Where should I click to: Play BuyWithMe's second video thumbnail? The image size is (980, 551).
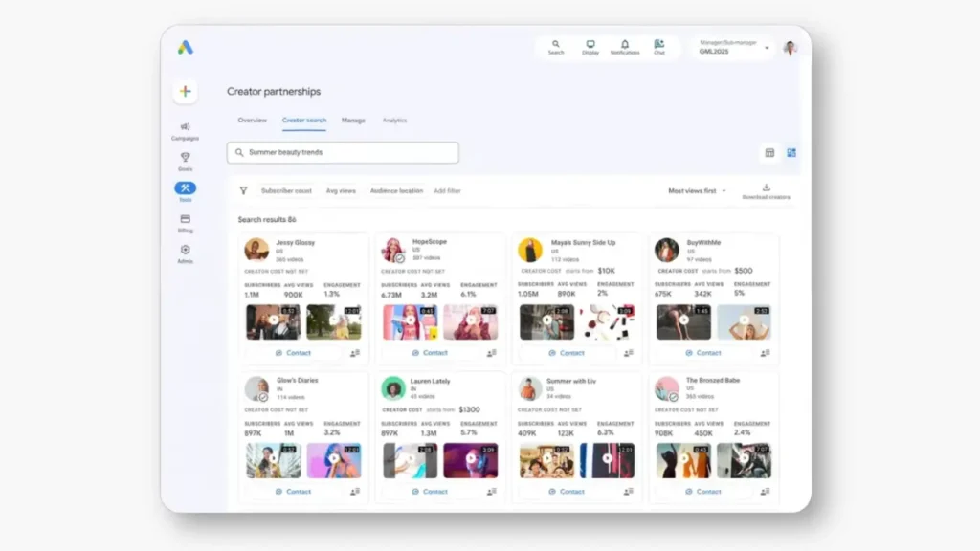click(x=744, y=321)
